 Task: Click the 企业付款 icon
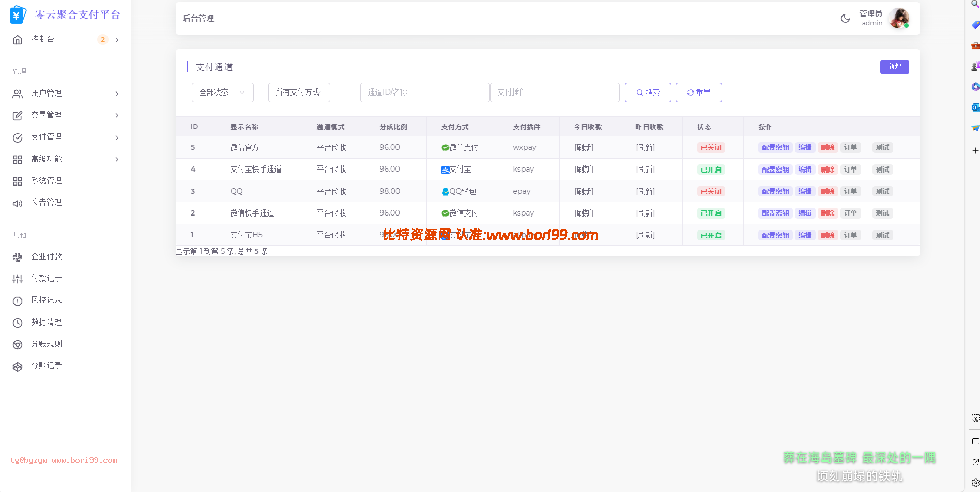[x=18, y=257]
